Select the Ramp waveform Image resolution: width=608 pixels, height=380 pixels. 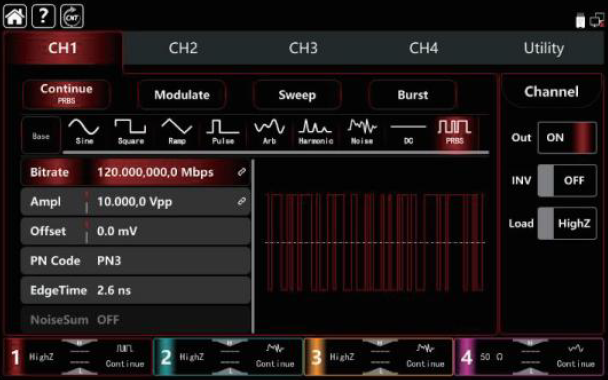pos(177,132)
